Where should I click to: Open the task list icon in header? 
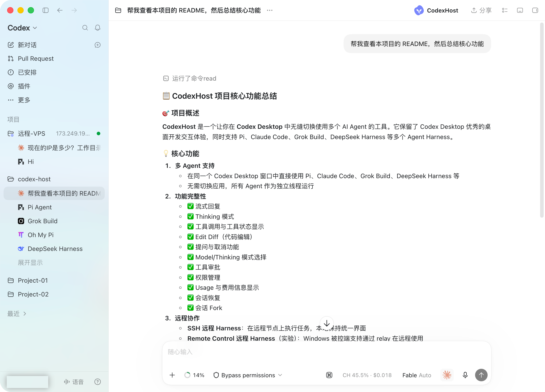[x=505, y=10]
